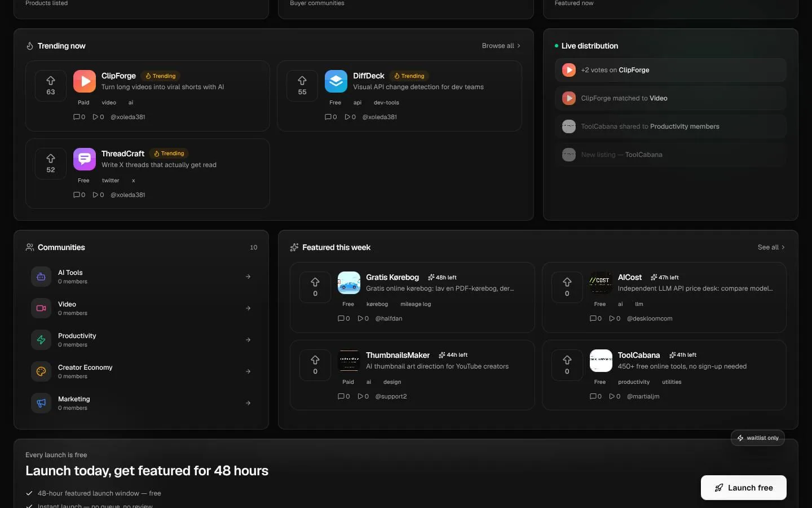Open ThreadCraft app logo
Image resolution: width=812 pixels, height=508 pixels.
pyautogui.click(x=85, y=159)
